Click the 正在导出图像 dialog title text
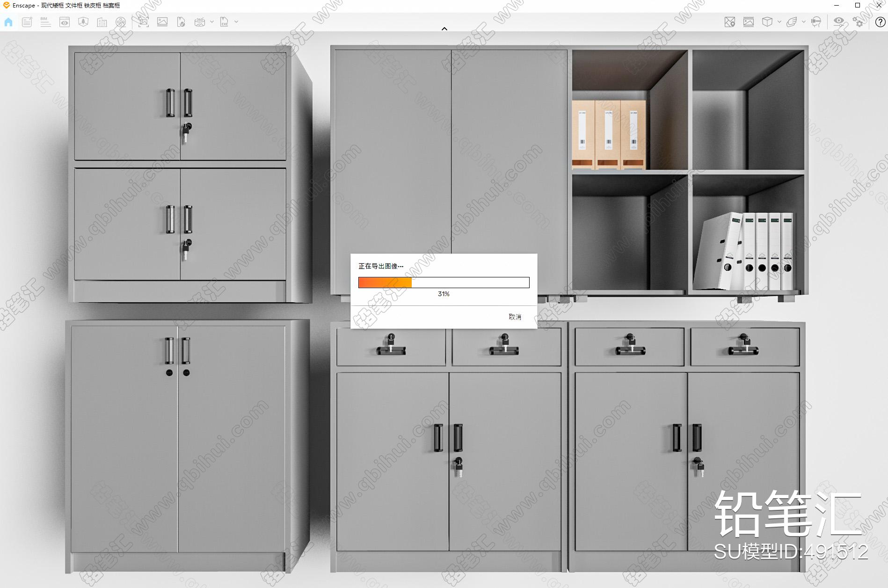 point(381,266)
